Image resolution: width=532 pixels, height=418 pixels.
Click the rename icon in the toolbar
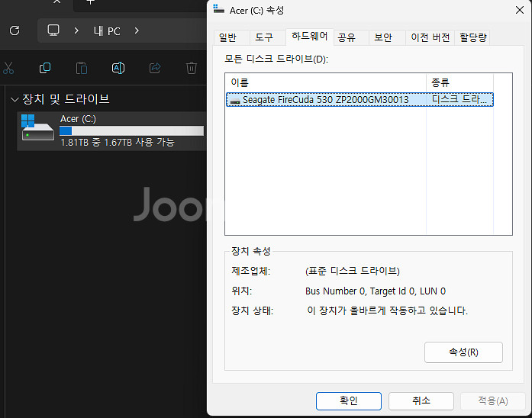tap(118, 68)
